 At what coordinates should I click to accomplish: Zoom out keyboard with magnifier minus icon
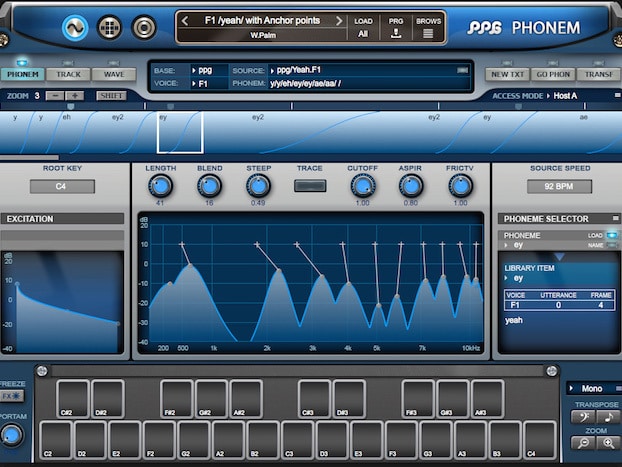pyautogui.click(x=582, y=443)
